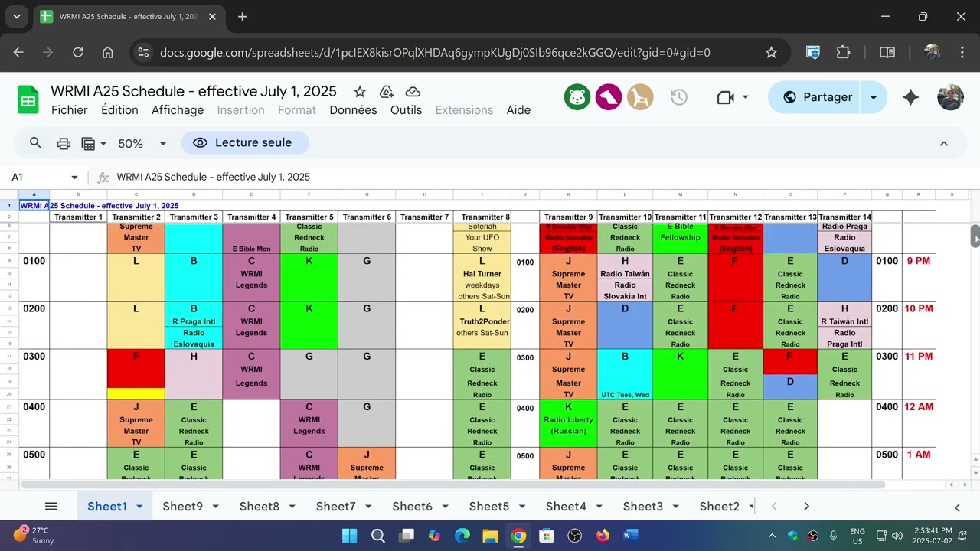This screenshot has width=980, height=551.
Task: Open browser tab search dropdown
Action: [x=16, y=16]
